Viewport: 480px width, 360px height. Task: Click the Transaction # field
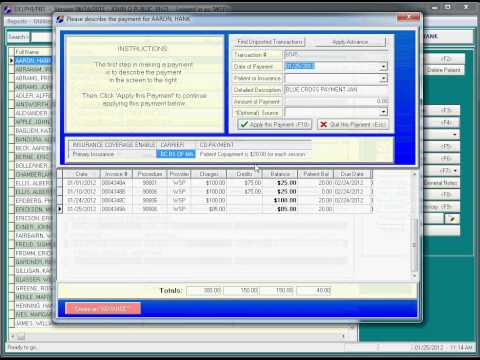click(336, 54)
